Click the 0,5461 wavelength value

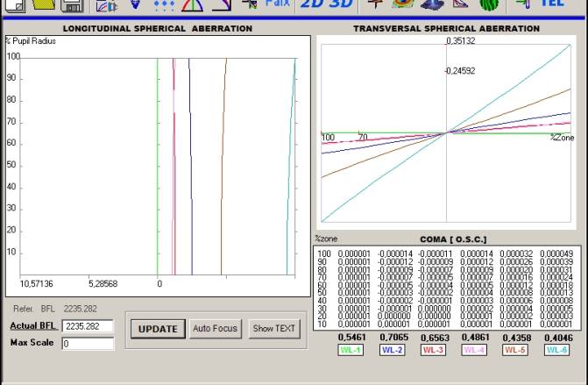click(351, 338)
